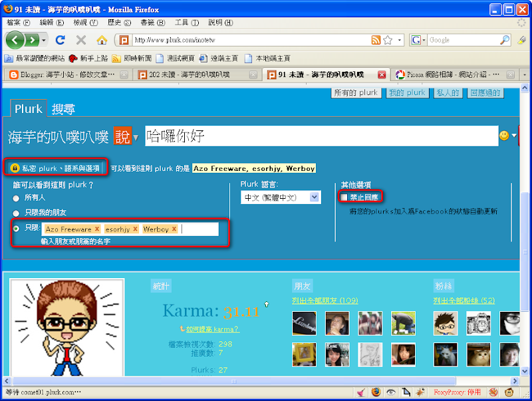Open the 檢視 (V) menu

pos(86,23)
